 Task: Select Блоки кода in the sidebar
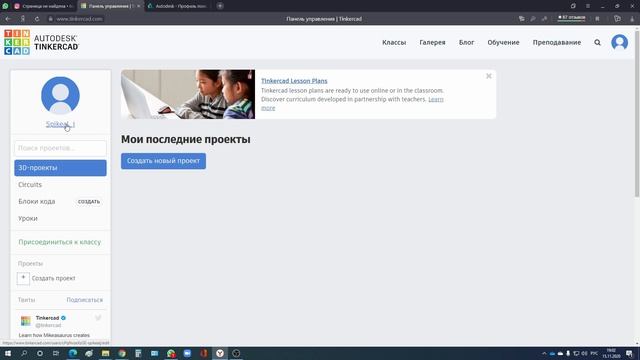(x=37, y=202)
